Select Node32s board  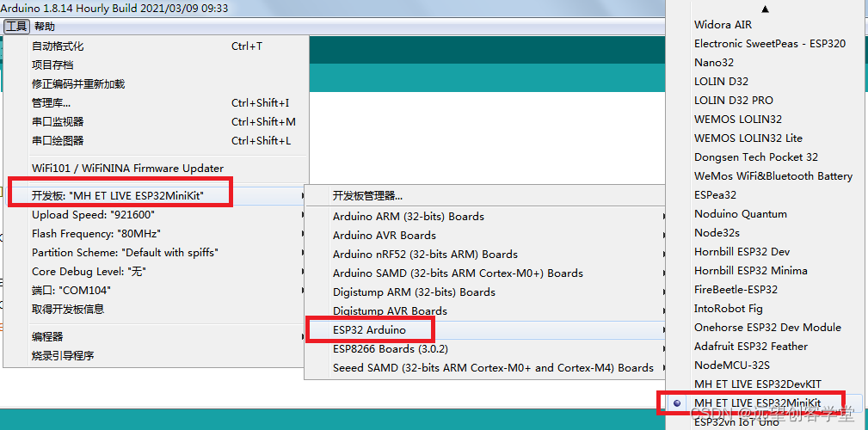tap(766, 232)
